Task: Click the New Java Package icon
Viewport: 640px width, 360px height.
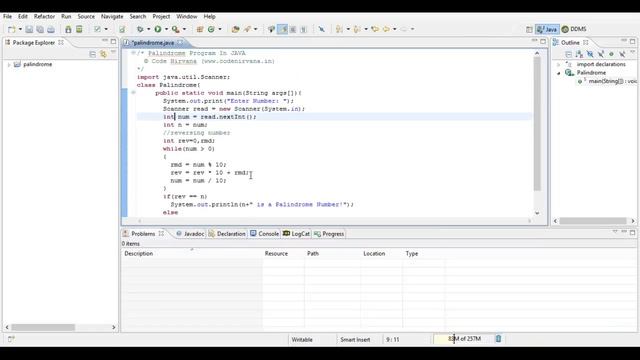Action: click(200, 29)
